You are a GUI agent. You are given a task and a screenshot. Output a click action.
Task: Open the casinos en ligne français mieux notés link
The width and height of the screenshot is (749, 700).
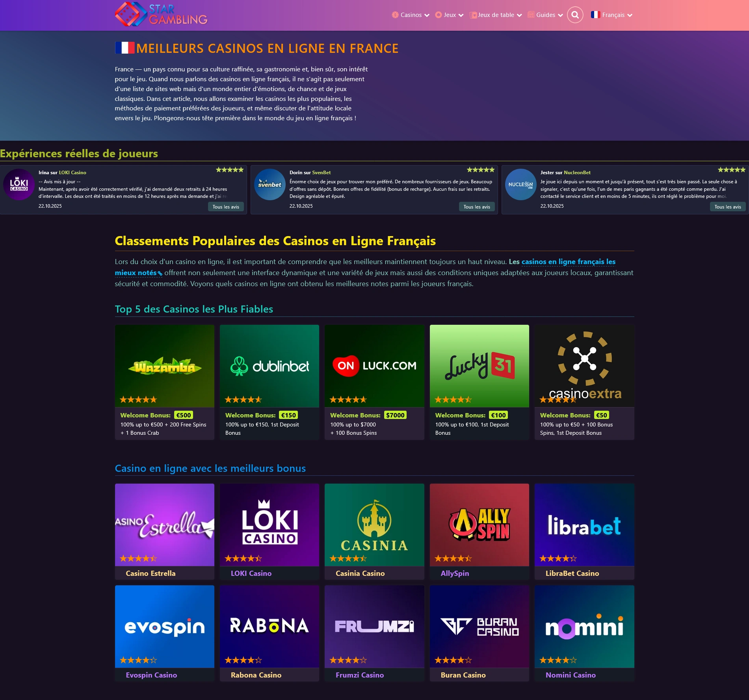[569, 262]
